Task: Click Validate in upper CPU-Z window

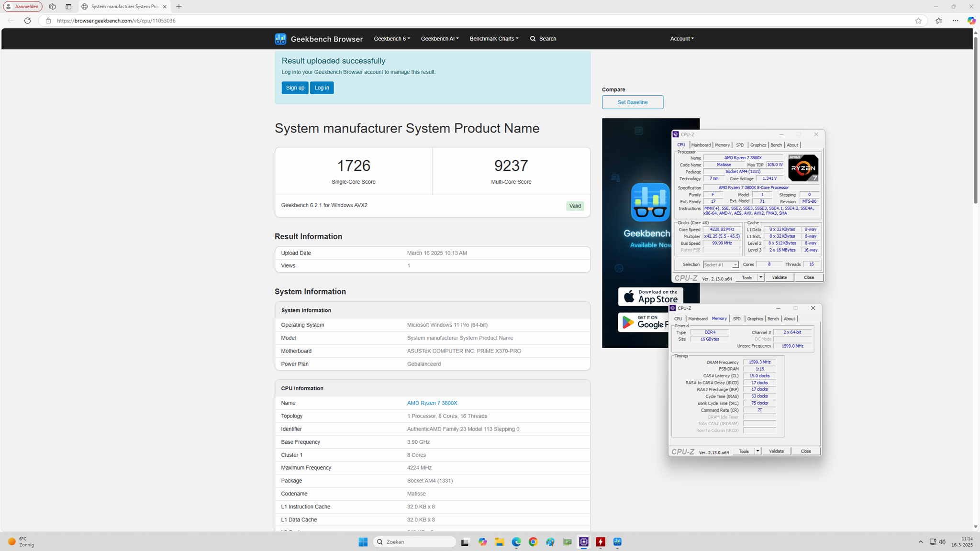Action: (x=780, y=277)
